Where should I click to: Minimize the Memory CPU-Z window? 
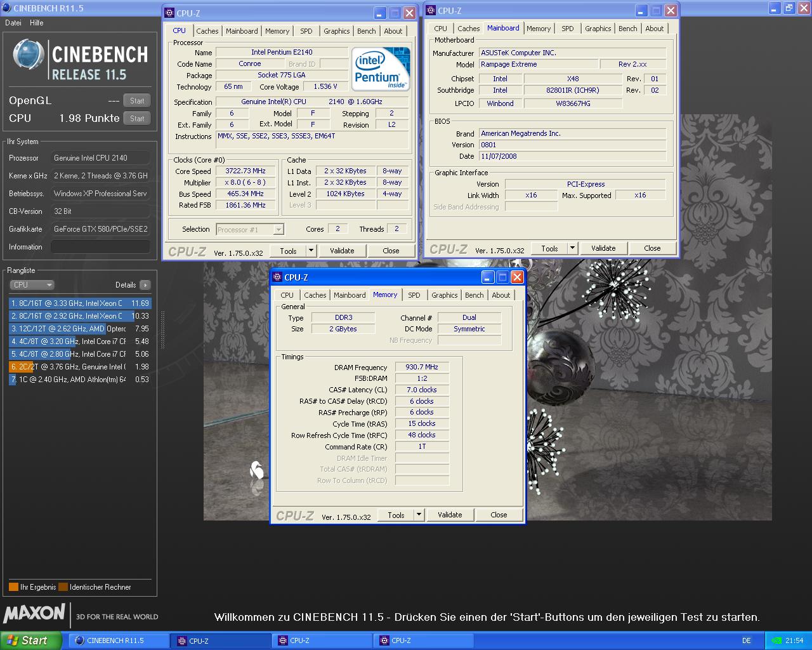487,277
